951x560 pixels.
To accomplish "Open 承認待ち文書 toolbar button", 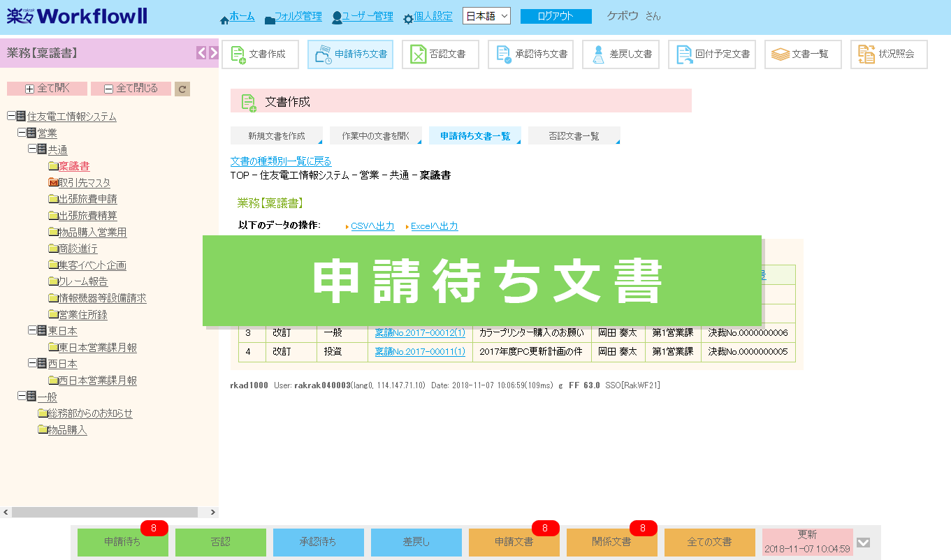I will point(530,54).
